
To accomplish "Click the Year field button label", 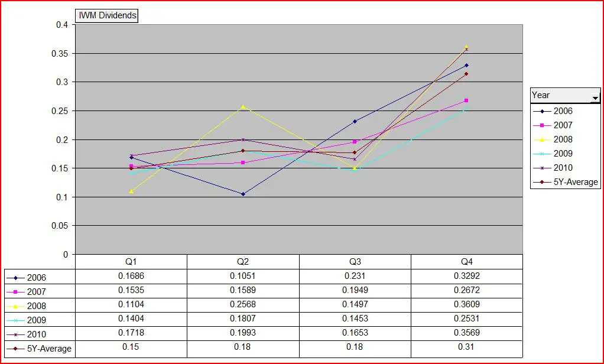I will (541, 95).
